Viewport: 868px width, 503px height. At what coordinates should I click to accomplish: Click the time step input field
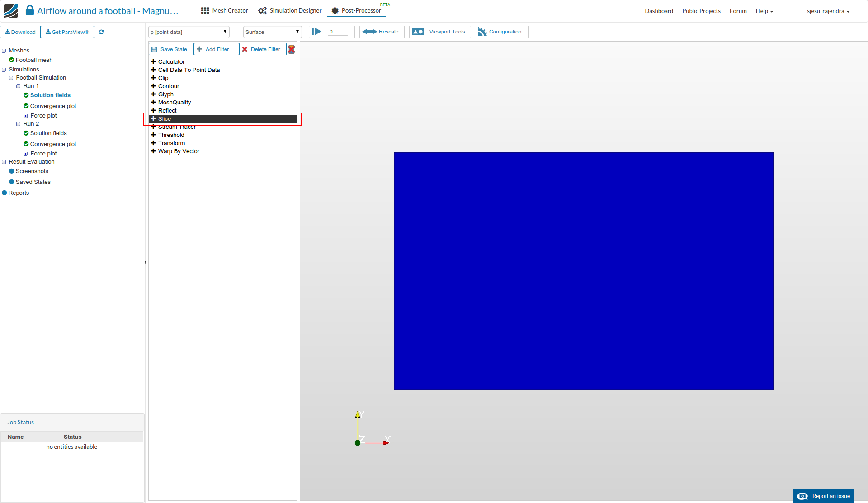[338, 32]
